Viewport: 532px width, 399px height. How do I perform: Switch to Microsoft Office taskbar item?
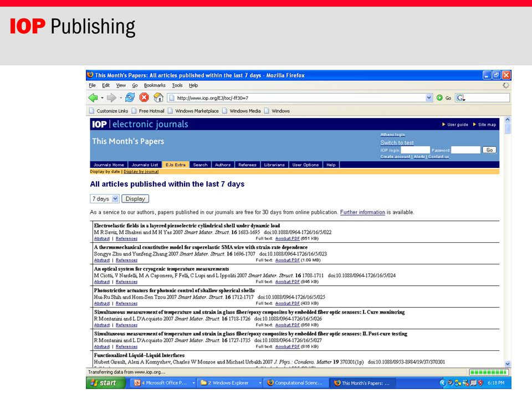pyautogui.click(x=164, y=383)
